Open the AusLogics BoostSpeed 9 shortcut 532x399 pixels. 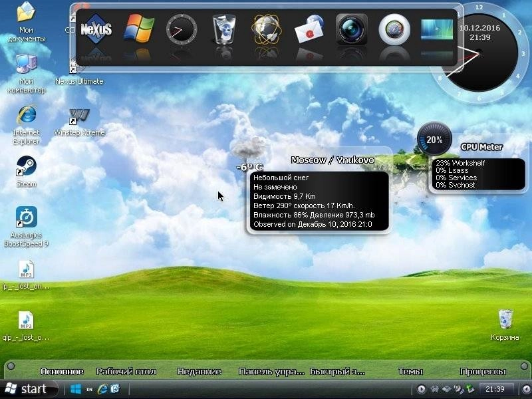[26, 227]
